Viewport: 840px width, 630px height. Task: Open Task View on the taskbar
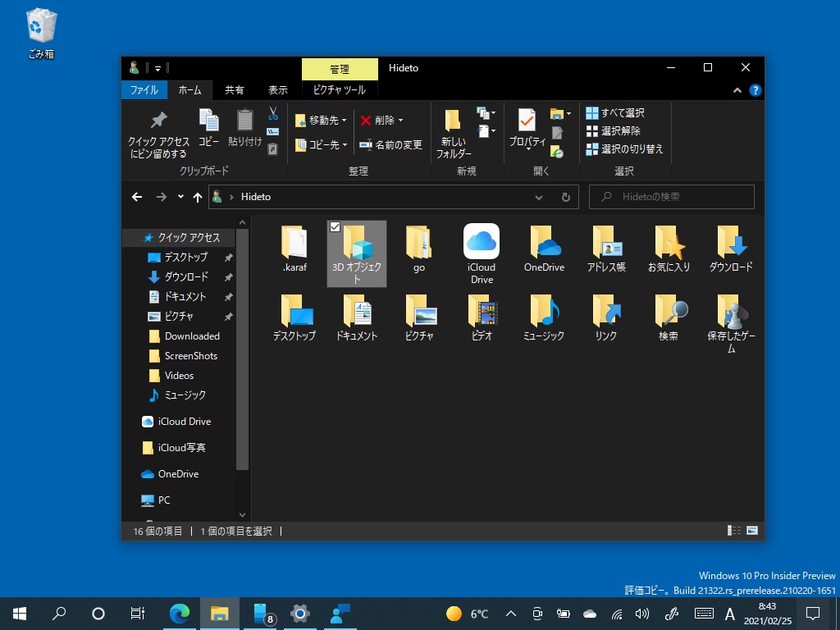[x=138, y=614]
